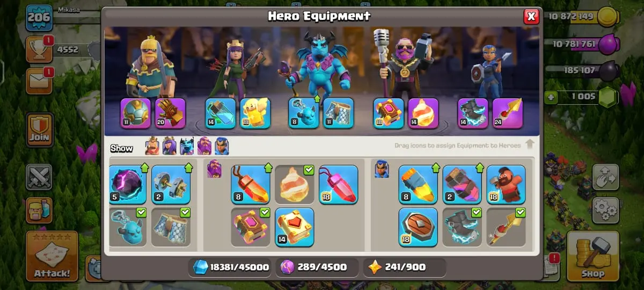Select the Rage Gem equipment level 18
Screen dimensions: 644x290
339,185
